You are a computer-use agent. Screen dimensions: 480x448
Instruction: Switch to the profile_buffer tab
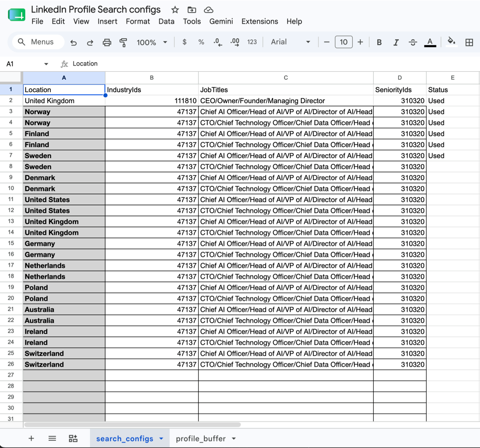point(201,439)
